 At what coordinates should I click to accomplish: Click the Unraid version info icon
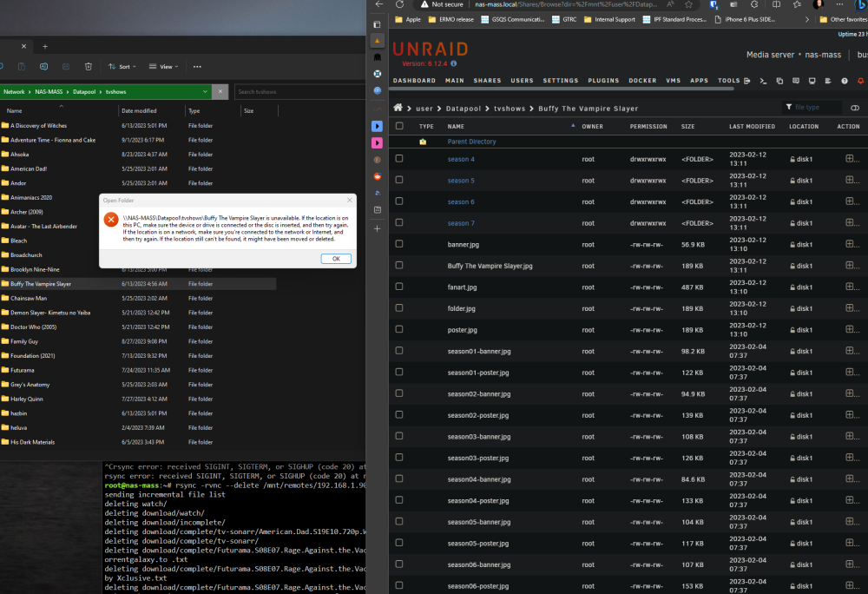[454, 63]
